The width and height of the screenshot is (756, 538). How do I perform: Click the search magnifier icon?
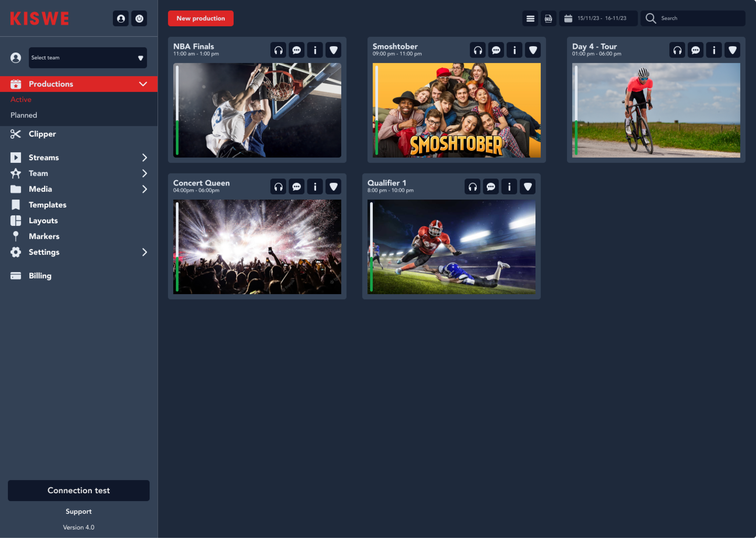(x=651, y=18)
